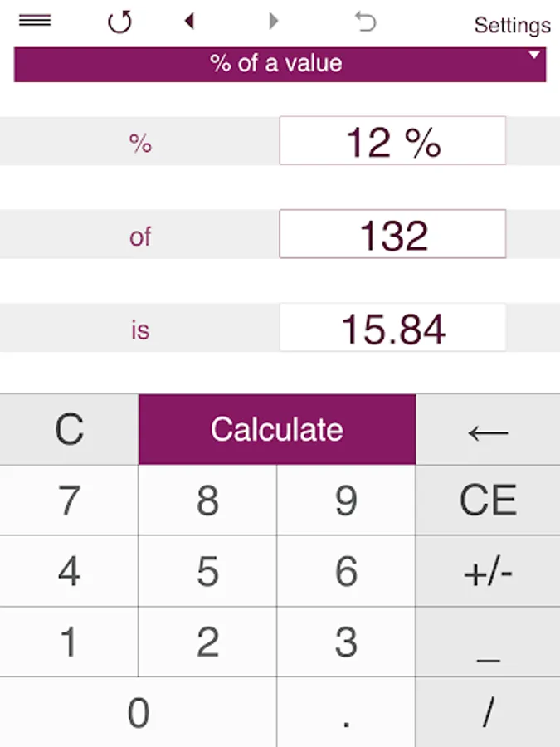Click the dropdown arrow on purple bar
Image resolution: width=560 pixels, height=747 pixels.
click(x=533, y=55)
